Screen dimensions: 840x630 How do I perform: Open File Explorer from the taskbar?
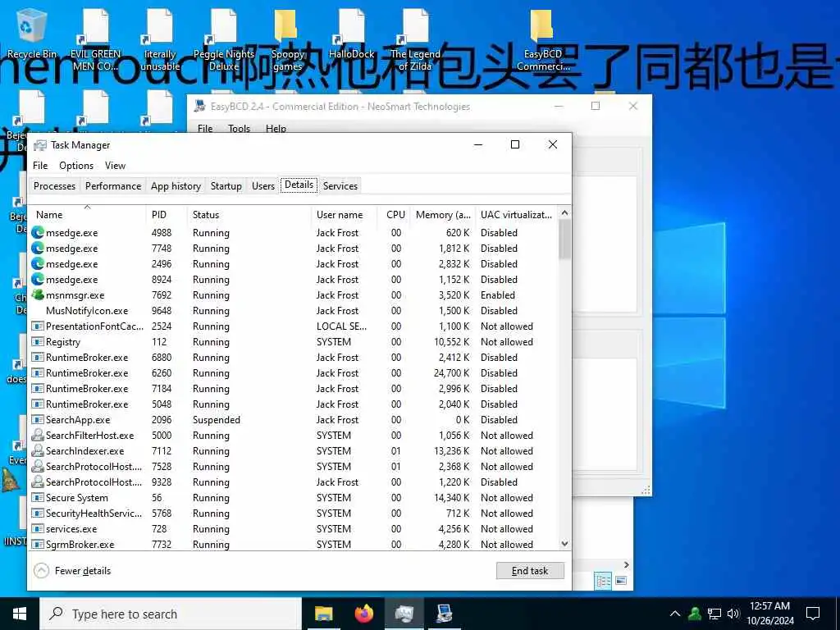pyautogui.click(x=323, y=614)
